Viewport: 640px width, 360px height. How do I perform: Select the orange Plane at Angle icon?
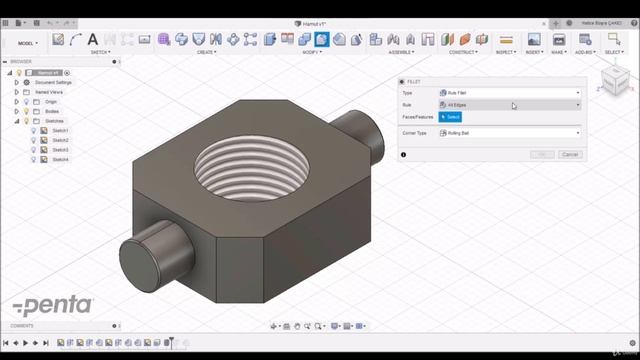coord(465,39)
